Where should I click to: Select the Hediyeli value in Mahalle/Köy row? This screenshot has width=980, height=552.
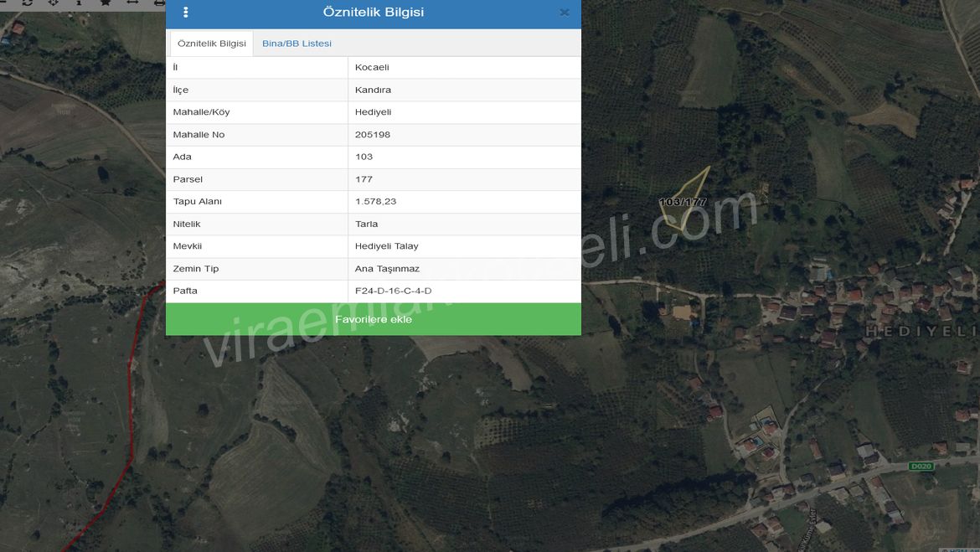pos(373,112)
